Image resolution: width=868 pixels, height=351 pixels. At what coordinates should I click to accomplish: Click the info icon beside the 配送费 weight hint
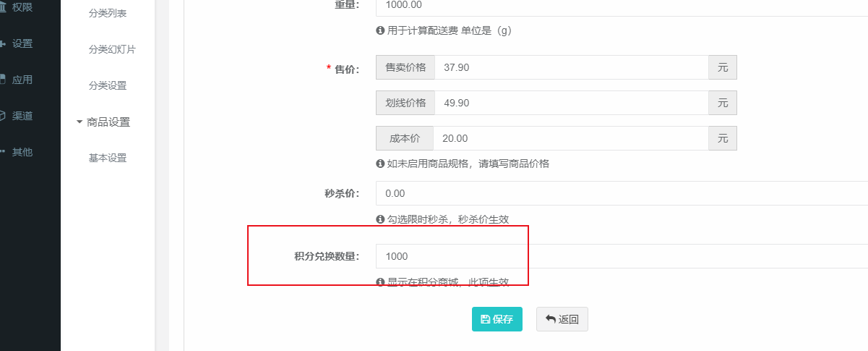pyautogui.click(x=380, y=31)
